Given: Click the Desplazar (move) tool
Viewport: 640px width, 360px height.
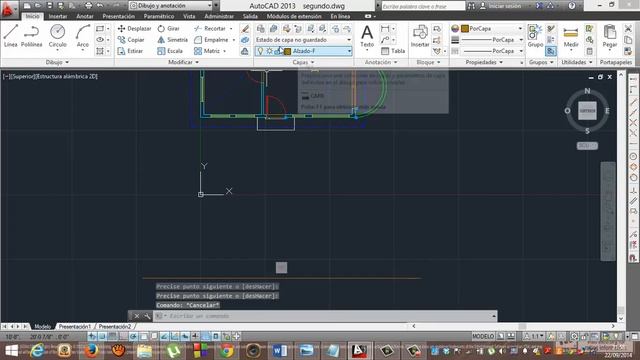Looking at the screenshot, I should (x=134, y=29).
